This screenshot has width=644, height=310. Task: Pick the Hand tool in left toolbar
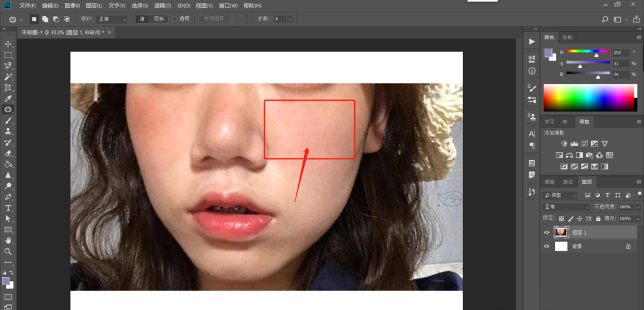pyautogui.click(x=8, y=240)
